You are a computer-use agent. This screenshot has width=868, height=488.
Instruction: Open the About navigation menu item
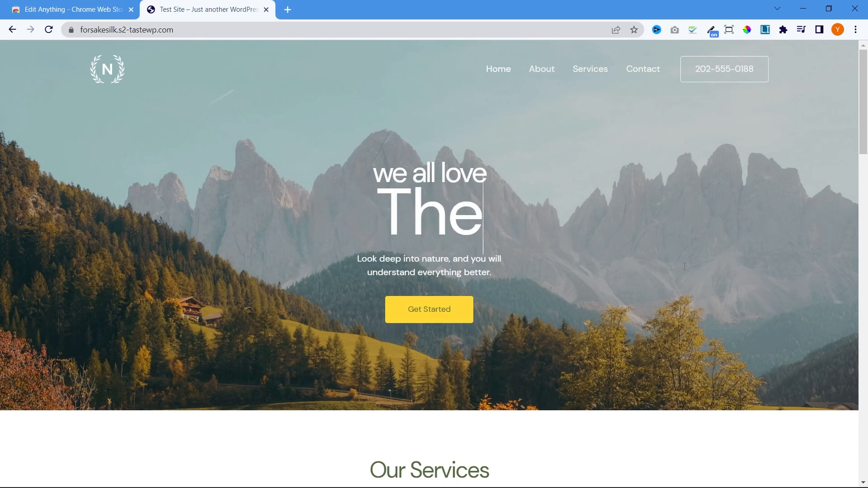coord(541,69)
